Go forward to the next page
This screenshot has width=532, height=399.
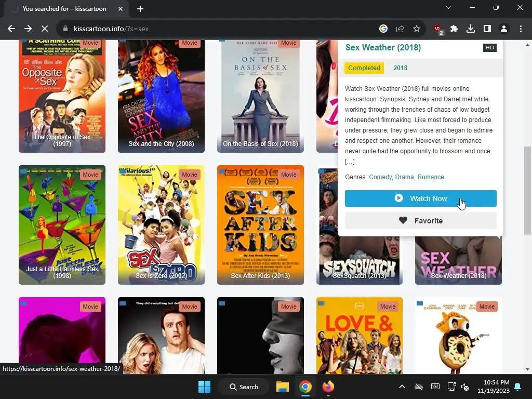click(28, 29)
